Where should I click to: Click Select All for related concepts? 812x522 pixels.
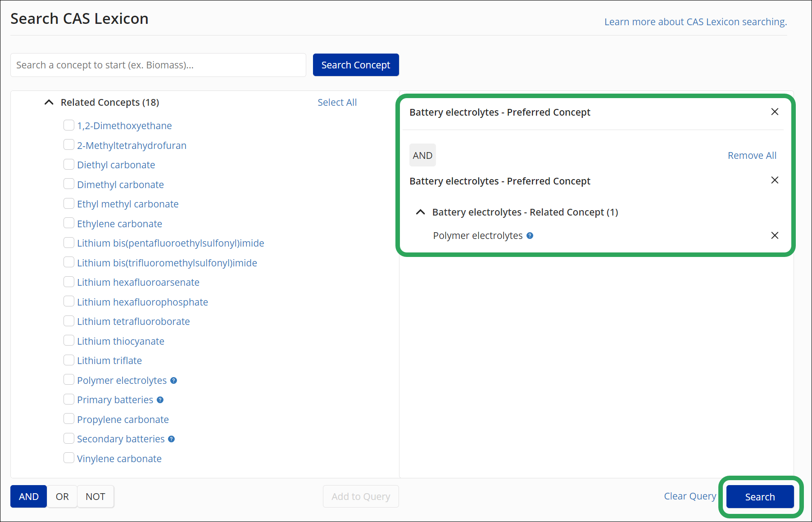(337, 102)
